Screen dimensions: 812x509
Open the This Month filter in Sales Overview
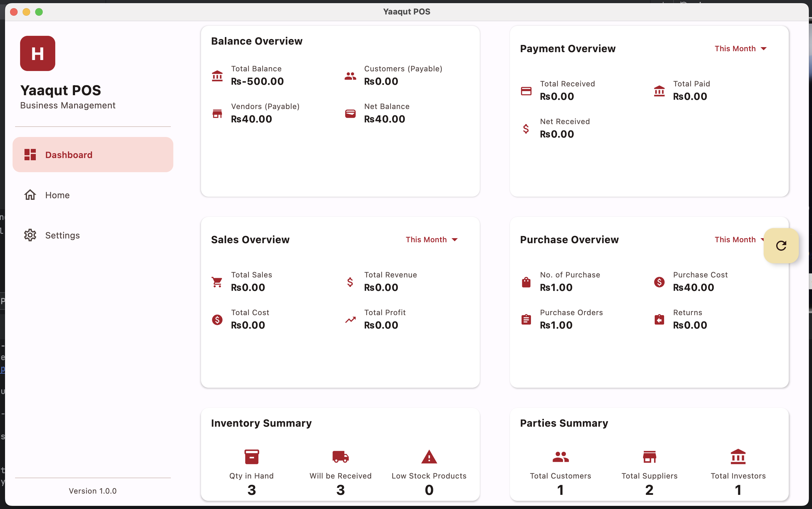coord(432,239)
